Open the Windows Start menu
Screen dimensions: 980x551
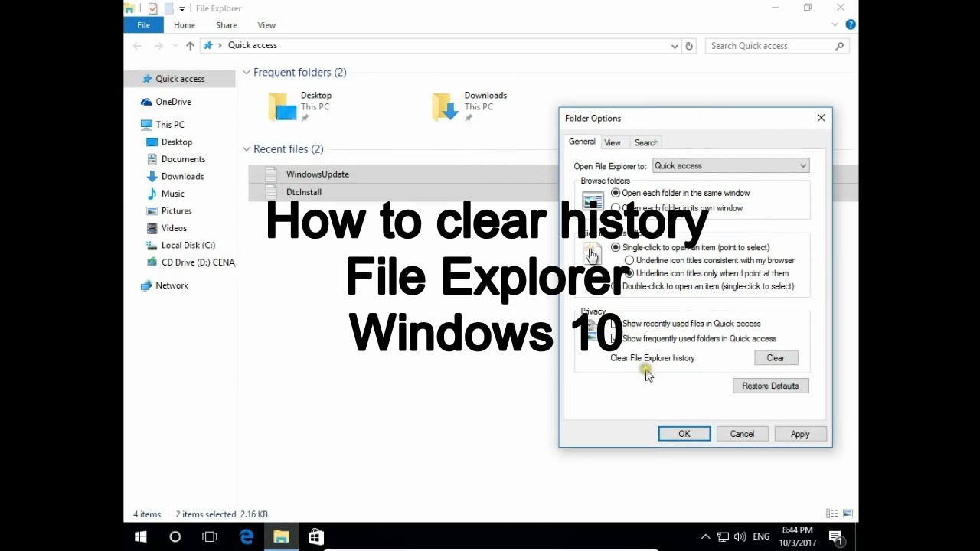click(141, 537)
